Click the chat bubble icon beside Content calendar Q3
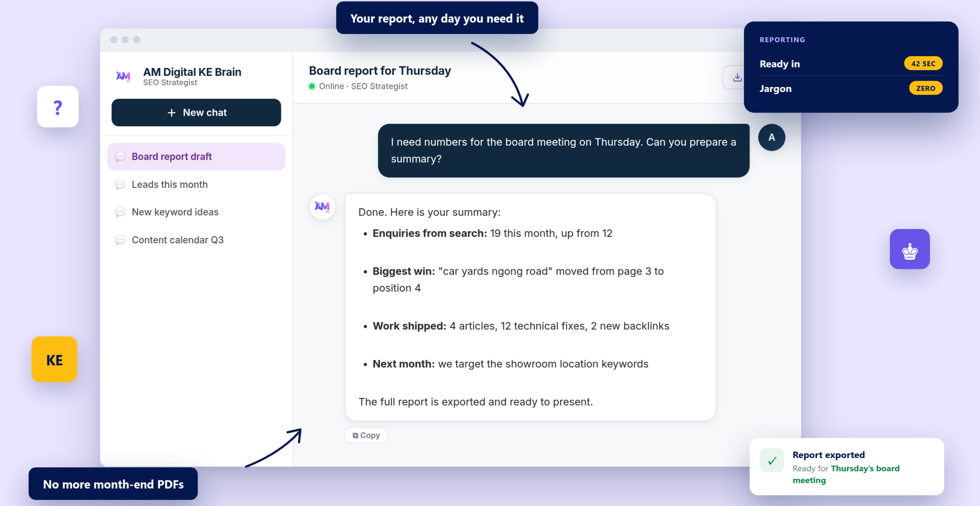Viewport: 980px width, 506px height. [x=120, y=240]
